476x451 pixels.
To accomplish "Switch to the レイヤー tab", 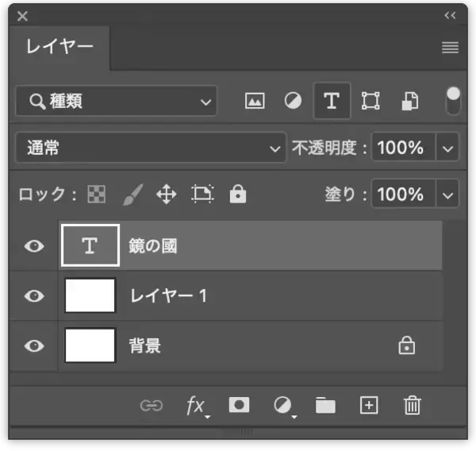I will pos(59,48).
